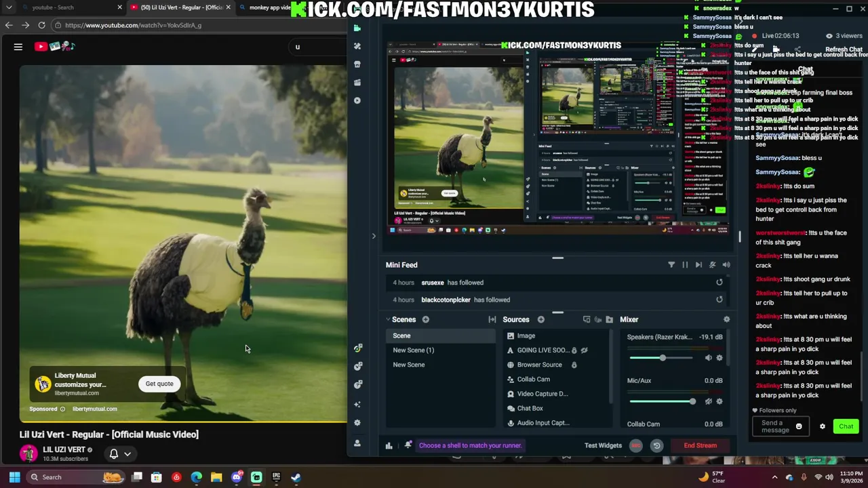The image size is (868, 488).
Task: Click 'Choose a shell to match your runner' banner
Action: coord(470,445)
